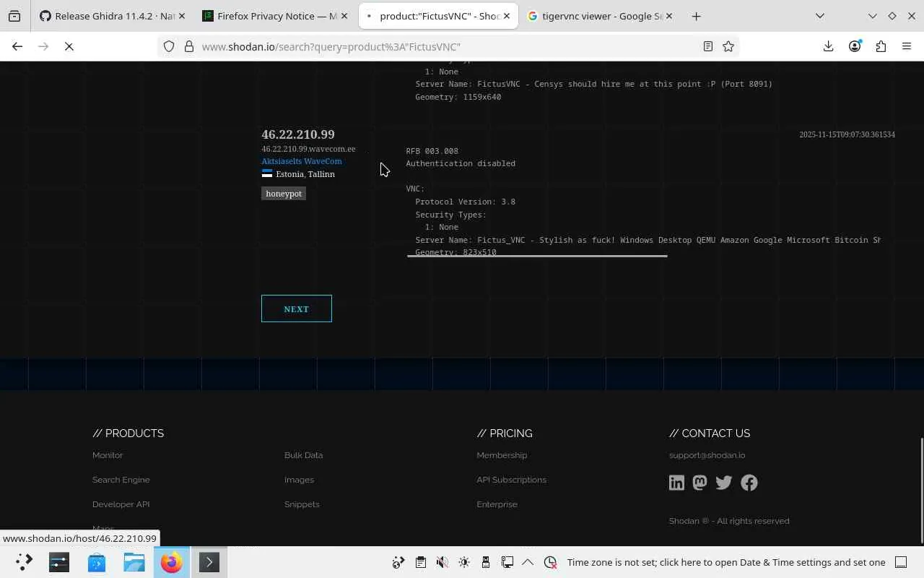This screenshot has height=578, width=924.
Task: Switch to tigervnc viewer Google tab
Action: [x=601, y=16]
